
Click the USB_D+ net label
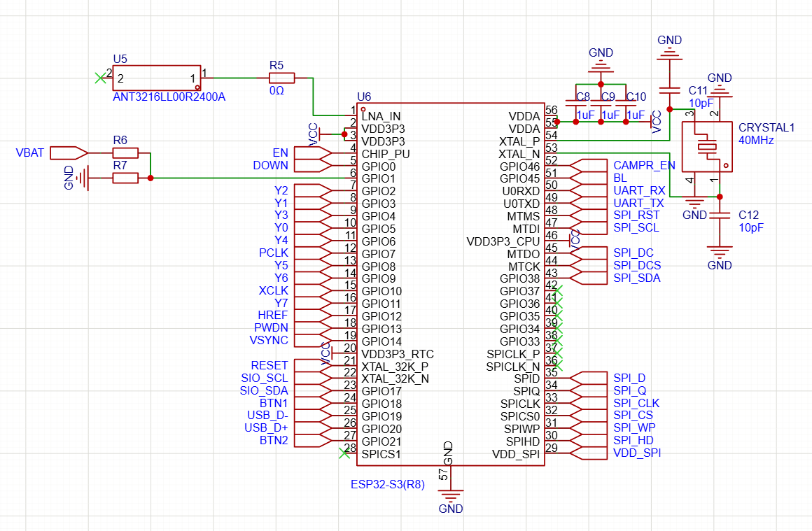[266, 428]
